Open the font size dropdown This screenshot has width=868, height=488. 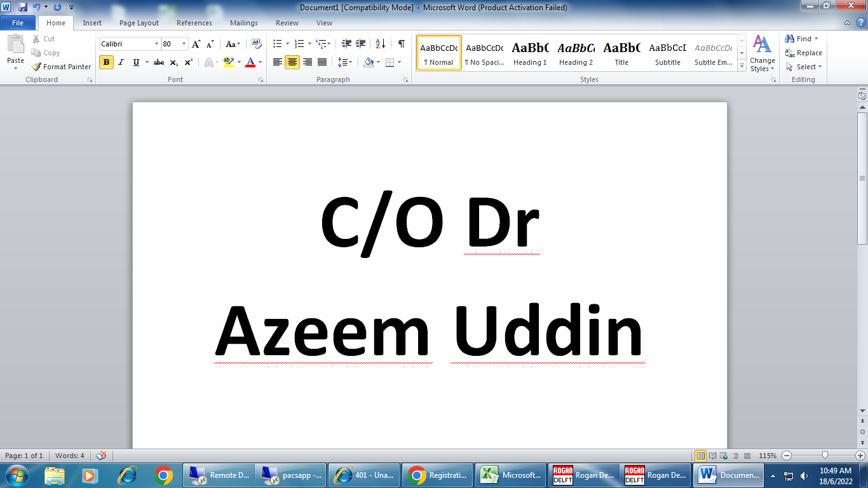click(x=184, y=44)
